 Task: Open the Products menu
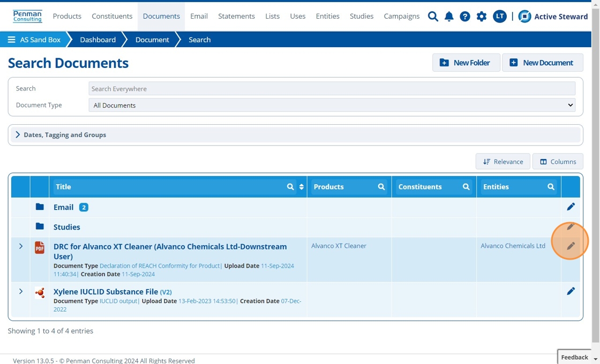tap(67, 16)
